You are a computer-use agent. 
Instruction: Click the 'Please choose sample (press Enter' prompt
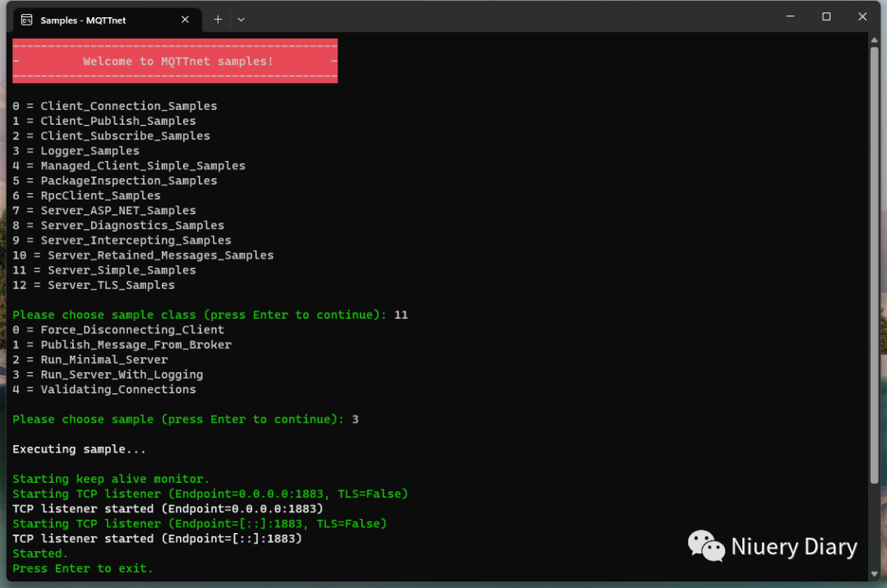[178, 420]
